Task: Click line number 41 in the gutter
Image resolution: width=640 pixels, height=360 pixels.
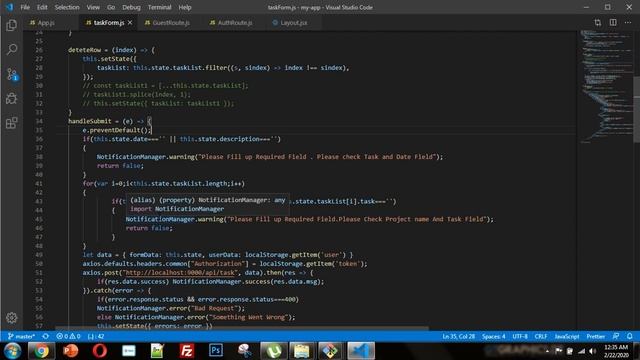Action: tap(39, 184)
